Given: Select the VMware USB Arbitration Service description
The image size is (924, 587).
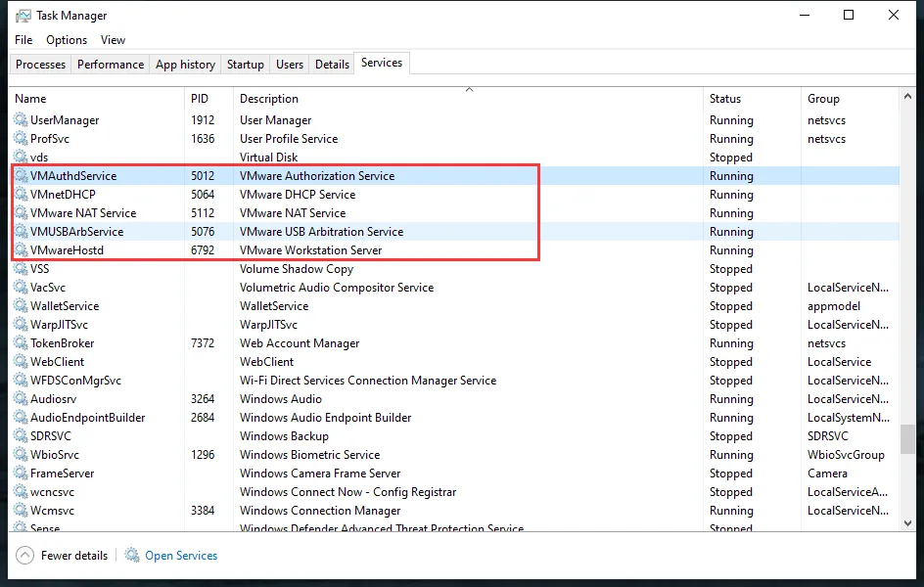Looking at the screenshot, I should click(321, 232).
